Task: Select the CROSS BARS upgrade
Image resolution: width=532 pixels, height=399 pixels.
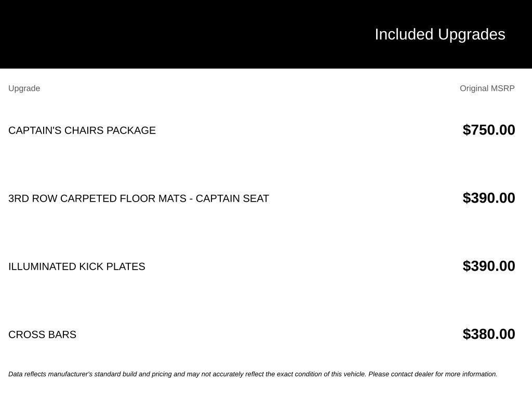Action: 43,335
